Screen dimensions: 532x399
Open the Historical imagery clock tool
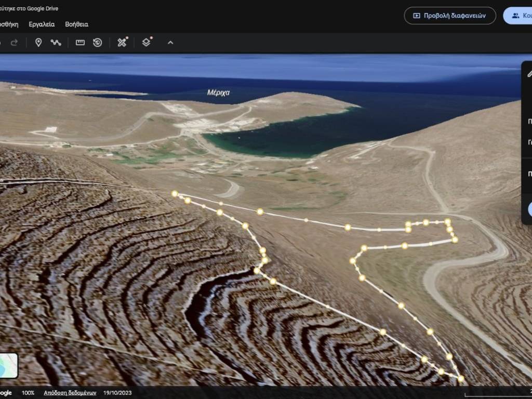97,43
